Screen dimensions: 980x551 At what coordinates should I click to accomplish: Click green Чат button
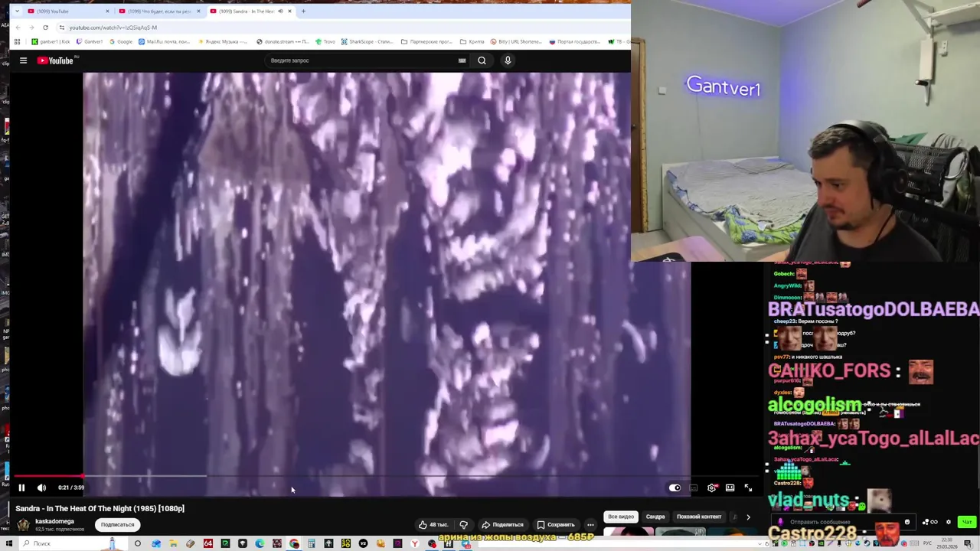pos(966,522)
